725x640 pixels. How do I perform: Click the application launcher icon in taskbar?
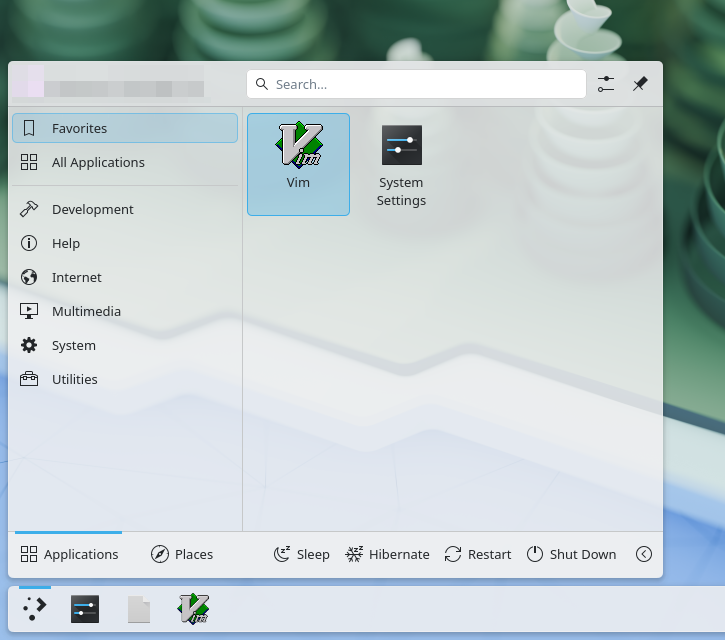click(34, 609)
